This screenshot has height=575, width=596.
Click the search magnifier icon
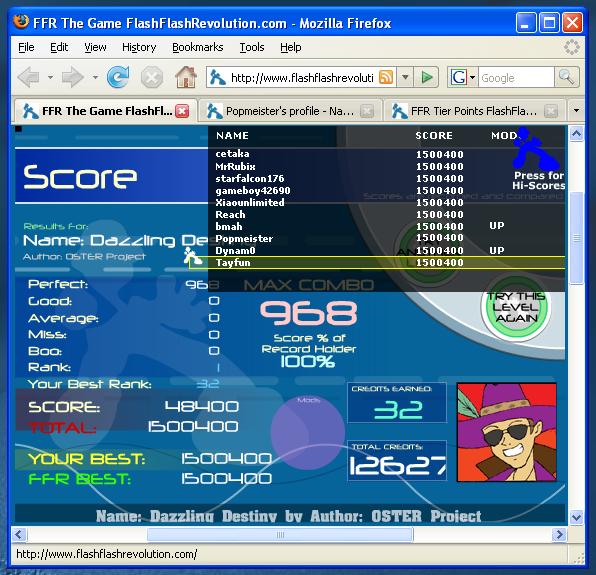point(566,78)
